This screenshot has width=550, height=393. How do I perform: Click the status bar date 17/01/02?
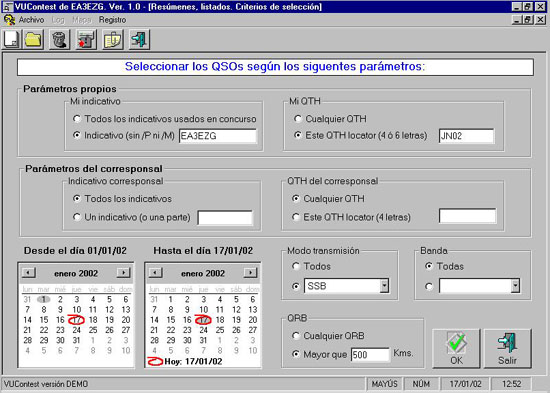465,384
